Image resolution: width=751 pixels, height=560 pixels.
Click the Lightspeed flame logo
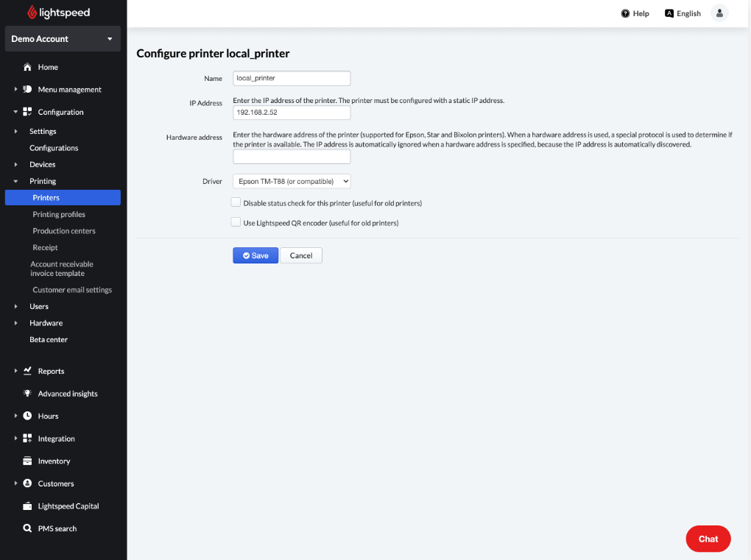coord(32,13)
